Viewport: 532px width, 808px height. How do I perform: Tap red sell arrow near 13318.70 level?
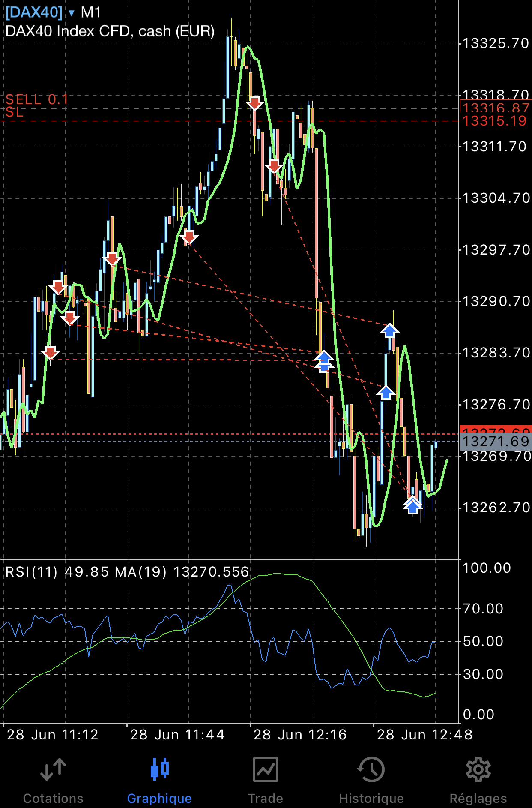click(x=254, y=103)
